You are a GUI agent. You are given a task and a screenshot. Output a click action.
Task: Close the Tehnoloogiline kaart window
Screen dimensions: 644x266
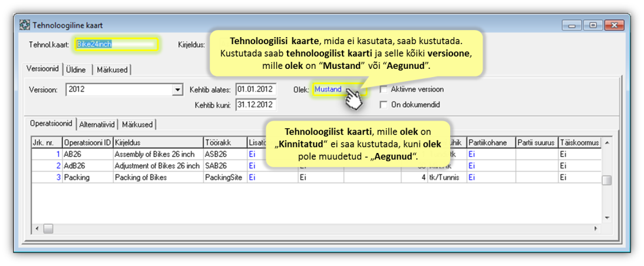(614, 25)
